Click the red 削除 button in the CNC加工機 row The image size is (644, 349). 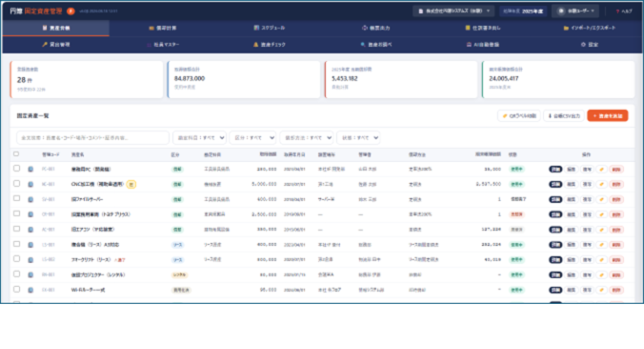[x=617, y=184]
